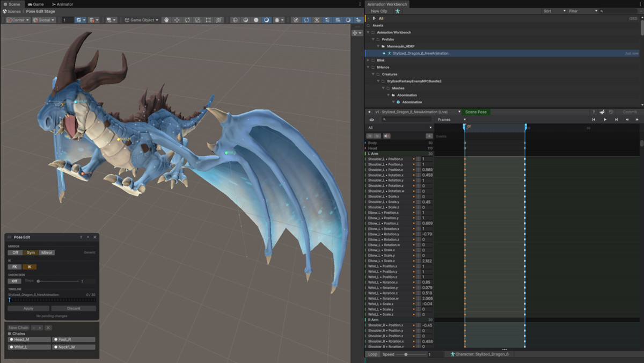Click the wireframe draw mode globe icon
Image resolution: width=644 pixels, height=363 pixels.
coord(235,20)
